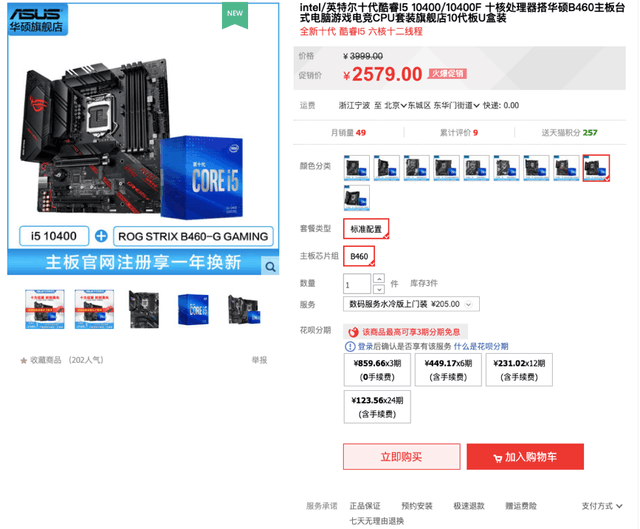640x529 pixels.
Task: Click the 预约安装 service promise
Action: (417, 506)
